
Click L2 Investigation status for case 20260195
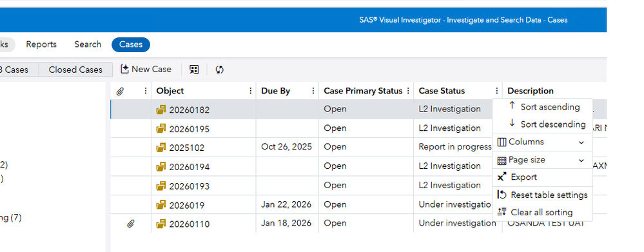coord(450,128)
